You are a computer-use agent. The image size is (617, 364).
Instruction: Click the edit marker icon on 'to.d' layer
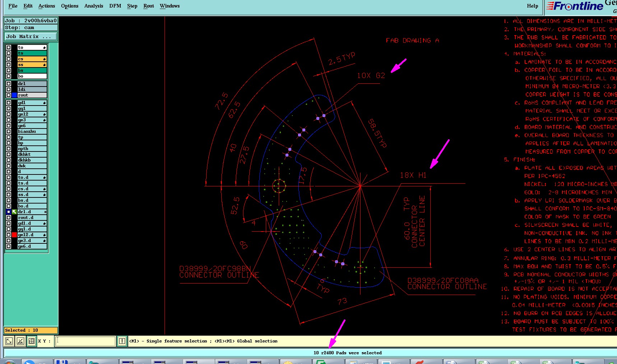45,177
